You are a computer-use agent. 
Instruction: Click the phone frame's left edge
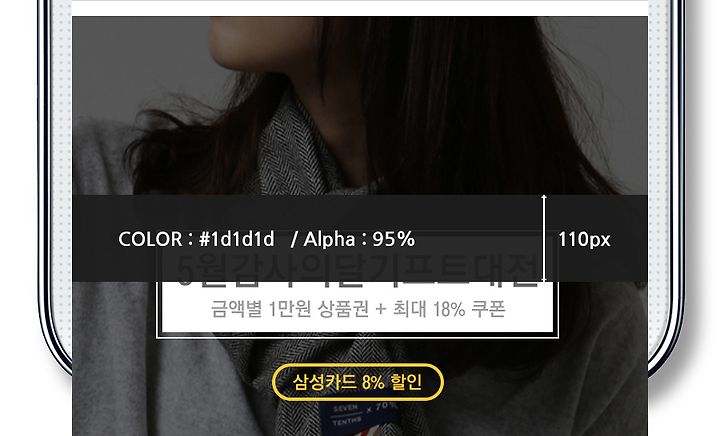pos(45,184)
